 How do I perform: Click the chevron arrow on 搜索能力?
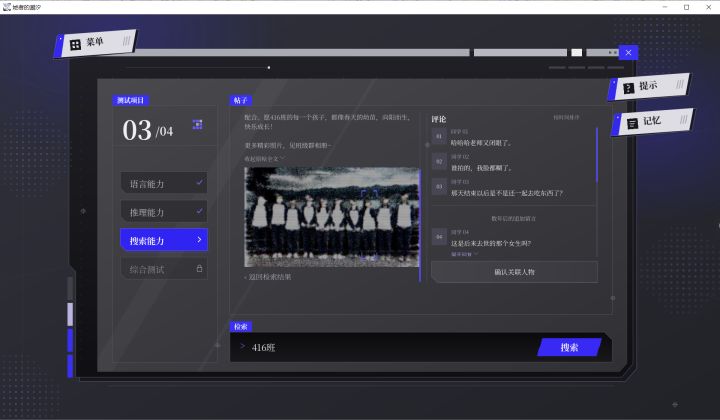coord(199,240)
